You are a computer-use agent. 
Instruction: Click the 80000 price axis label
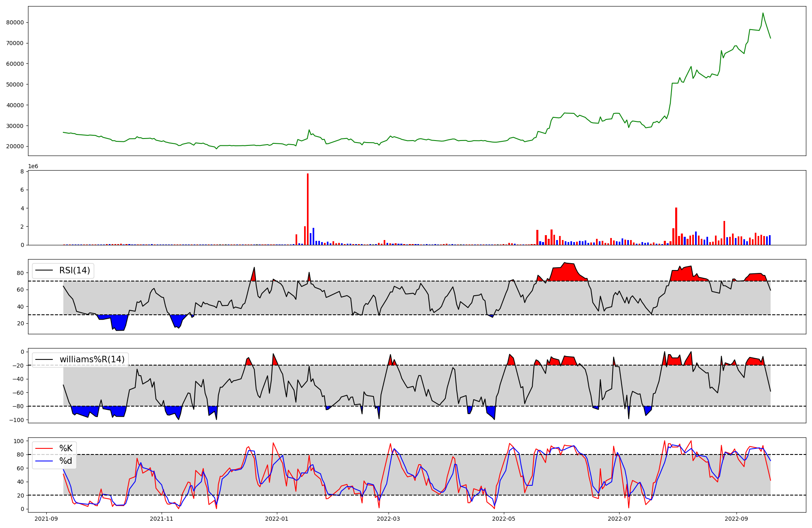tap(15, 22)
